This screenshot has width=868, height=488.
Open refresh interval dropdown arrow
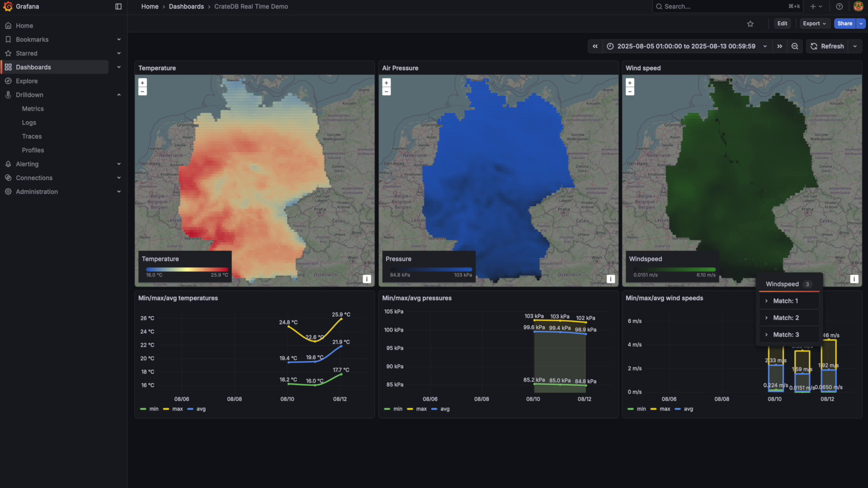855,46
